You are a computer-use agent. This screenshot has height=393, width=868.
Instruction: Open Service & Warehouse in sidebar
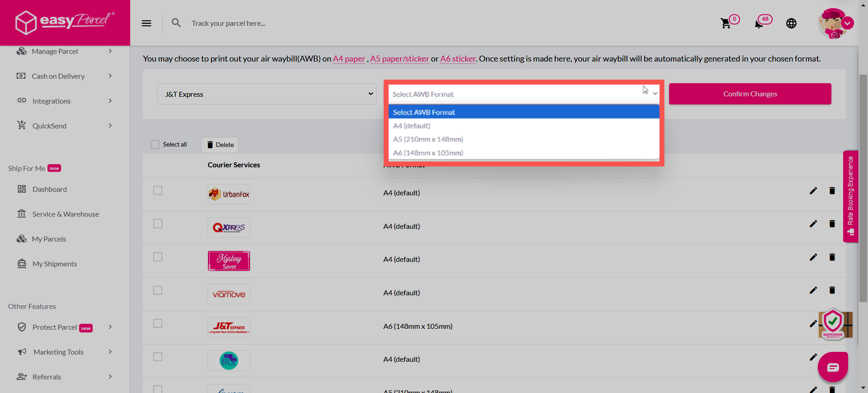pyautogui.click(x=66, y=214)
